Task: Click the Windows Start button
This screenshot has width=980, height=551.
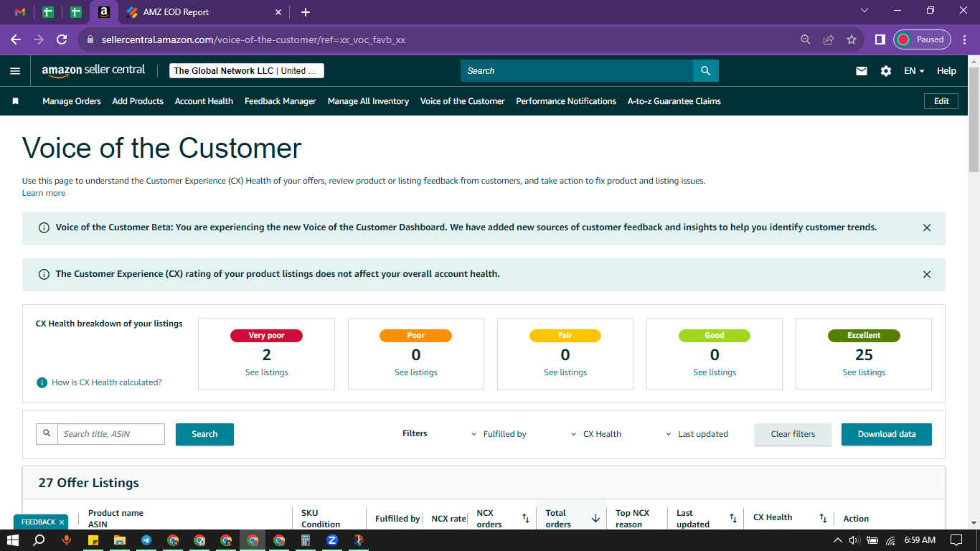Action: point(13,540)
